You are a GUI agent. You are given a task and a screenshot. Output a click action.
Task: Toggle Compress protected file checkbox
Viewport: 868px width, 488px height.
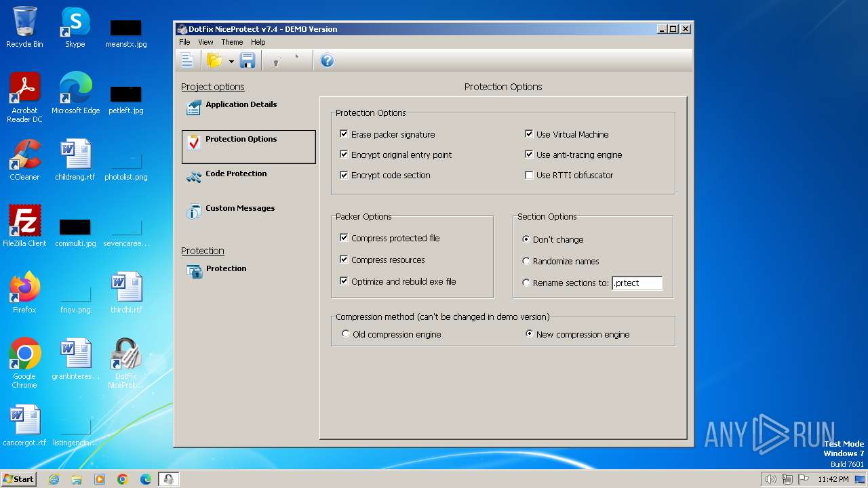344,238
